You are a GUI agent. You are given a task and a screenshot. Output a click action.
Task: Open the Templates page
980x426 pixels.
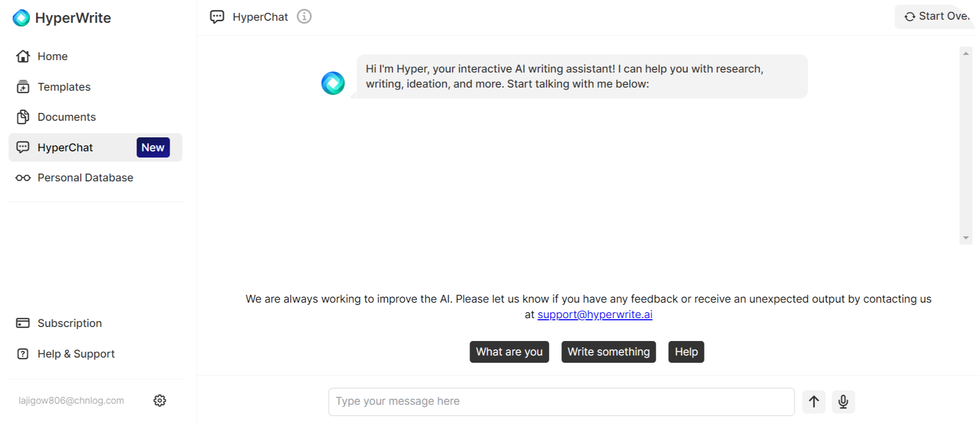click(63, 87)
